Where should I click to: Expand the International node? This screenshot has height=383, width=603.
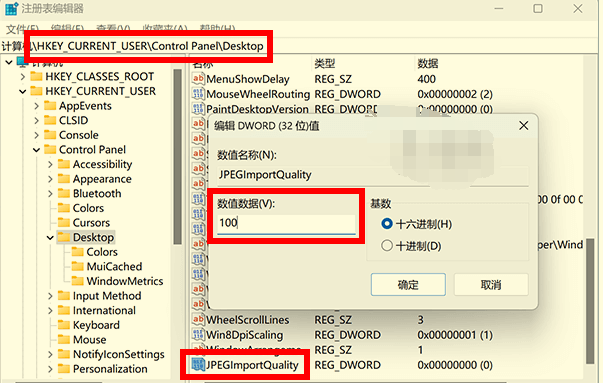click(50, 311)
